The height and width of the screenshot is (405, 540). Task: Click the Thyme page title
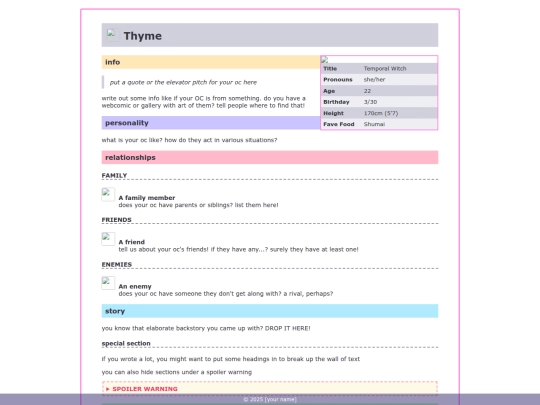143,36
